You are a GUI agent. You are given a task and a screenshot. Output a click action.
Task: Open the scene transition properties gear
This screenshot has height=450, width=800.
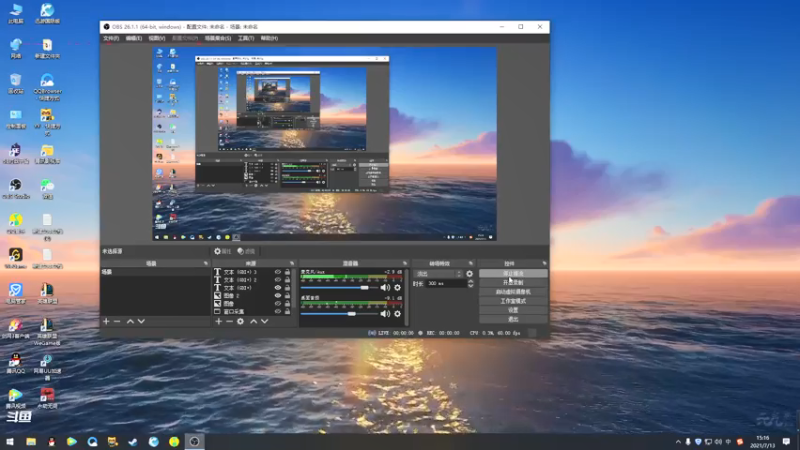click(x=470, y=273)
